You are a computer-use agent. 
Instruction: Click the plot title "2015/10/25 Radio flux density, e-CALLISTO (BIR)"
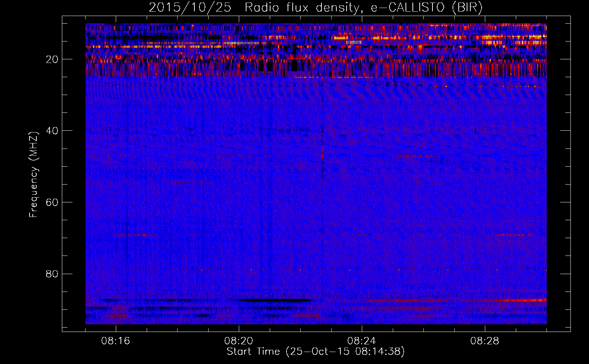[x=316, y=8]
